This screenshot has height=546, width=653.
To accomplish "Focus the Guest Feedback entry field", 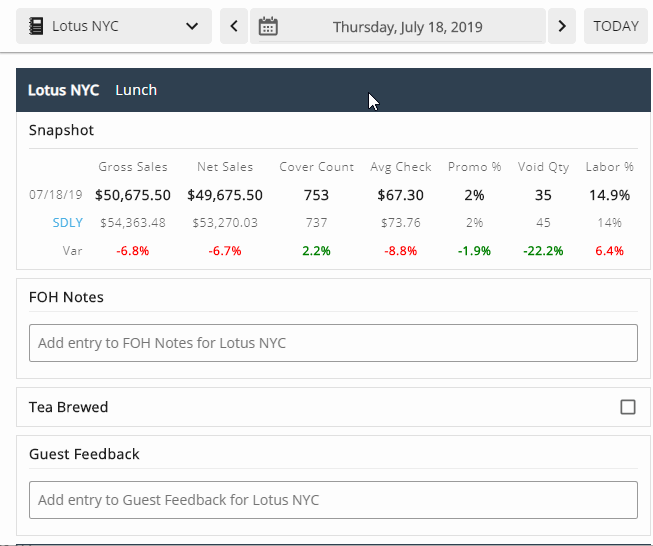I will coord(333,500).
